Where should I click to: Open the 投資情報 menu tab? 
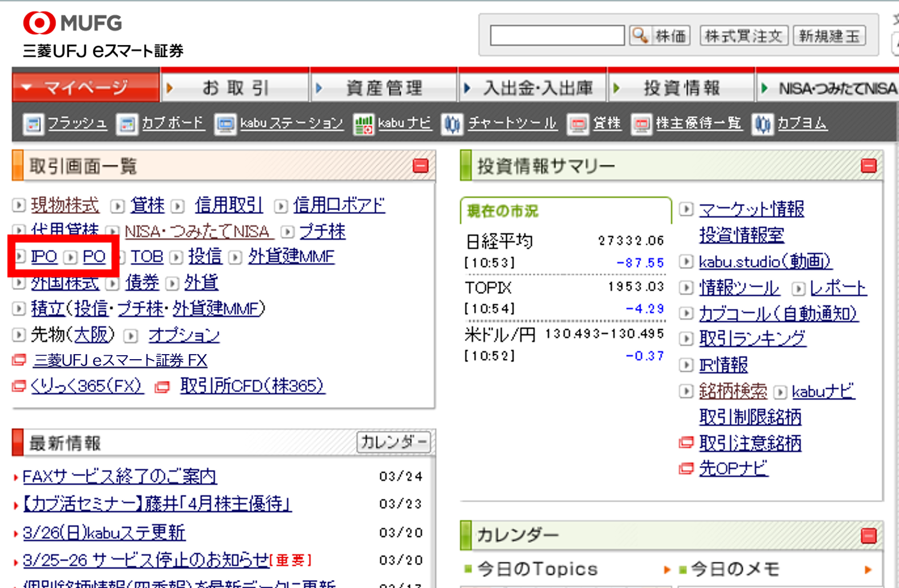coord(682,88)
